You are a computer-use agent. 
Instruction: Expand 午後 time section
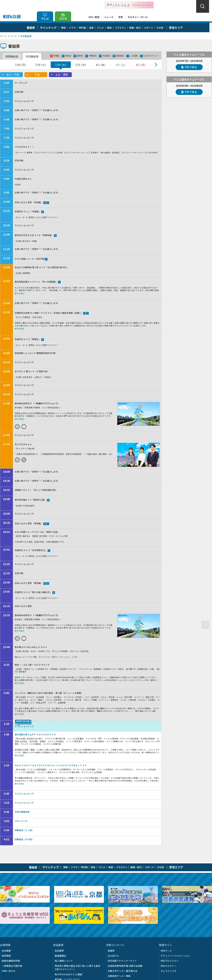(35, 75)
